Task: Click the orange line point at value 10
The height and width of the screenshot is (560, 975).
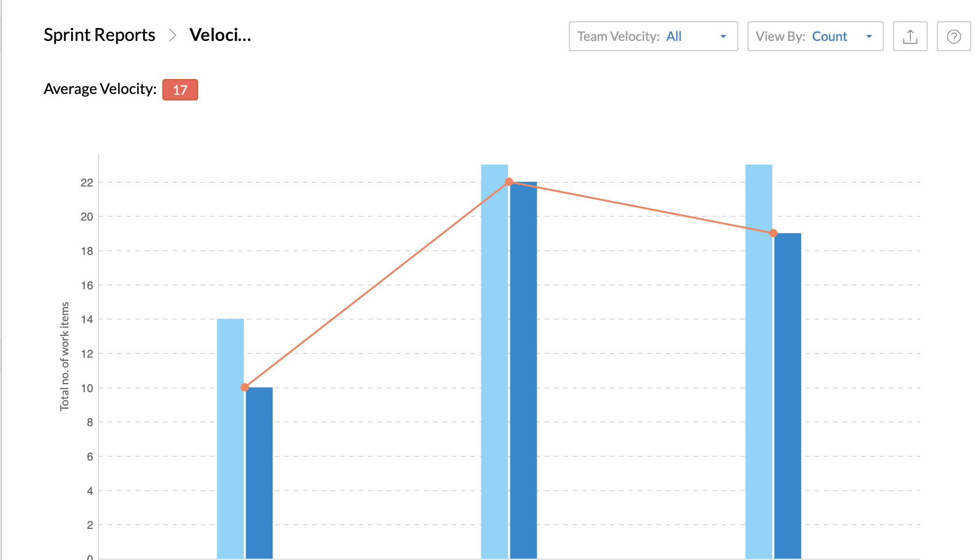Action: [x=245, y=387]
